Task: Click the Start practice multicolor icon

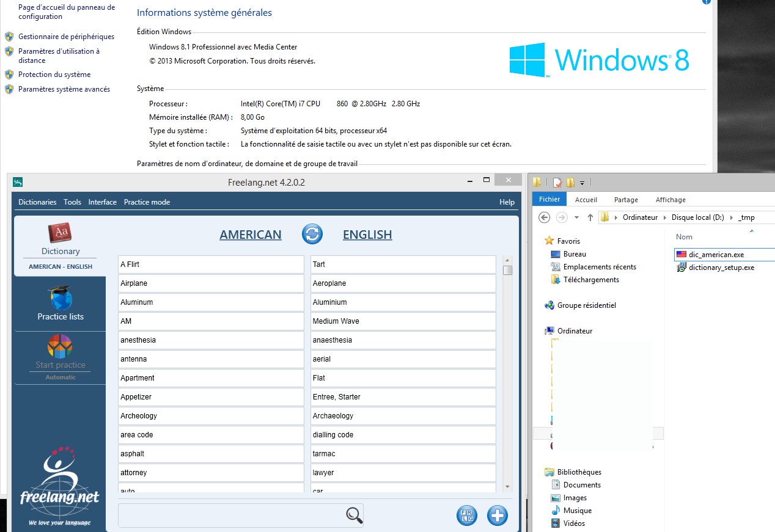Action: click(60, 347)
